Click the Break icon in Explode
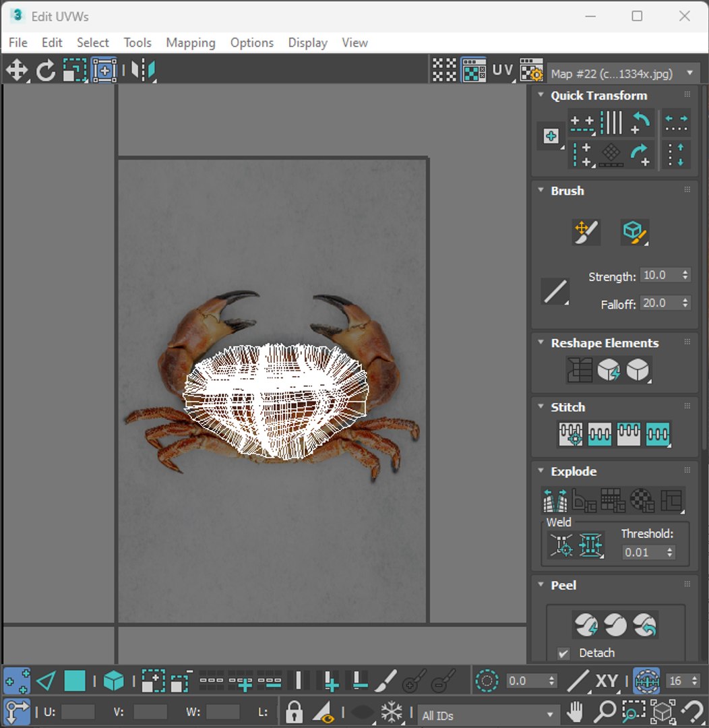709x728 pixels. (555, 500)
